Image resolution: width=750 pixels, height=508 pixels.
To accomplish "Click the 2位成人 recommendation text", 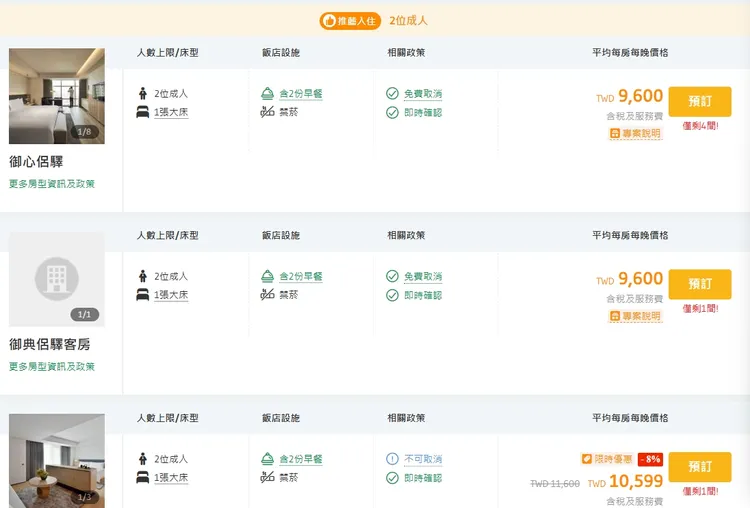I will [x=408, y=21].
